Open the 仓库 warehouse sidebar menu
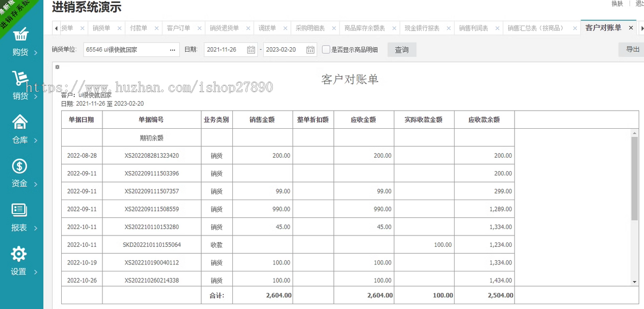 (x=21, y=130)
